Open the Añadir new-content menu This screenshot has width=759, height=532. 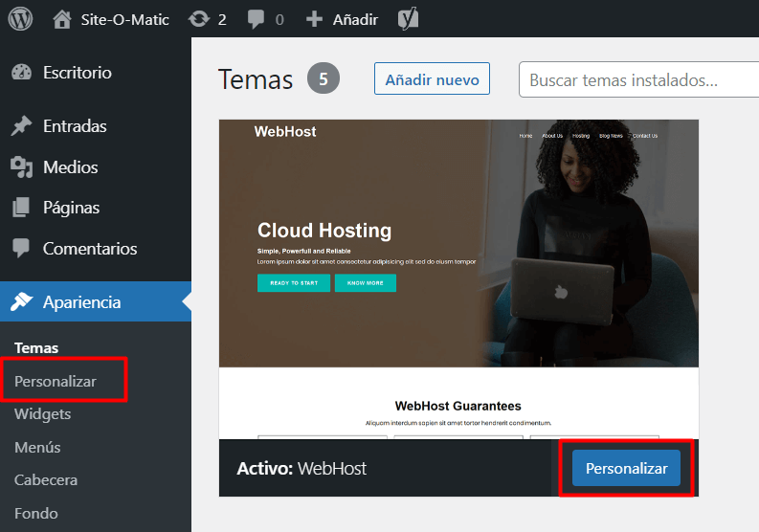[355, 19]
